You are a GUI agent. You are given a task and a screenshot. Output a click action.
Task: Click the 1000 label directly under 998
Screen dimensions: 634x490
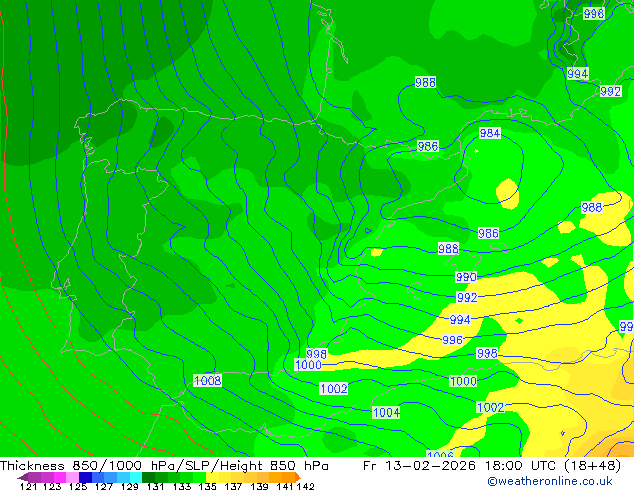tap(308, 365)
